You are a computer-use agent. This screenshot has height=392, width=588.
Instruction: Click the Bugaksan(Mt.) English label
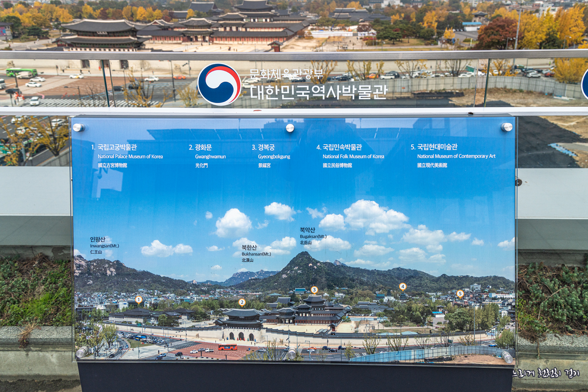click(x=313, y=236)
